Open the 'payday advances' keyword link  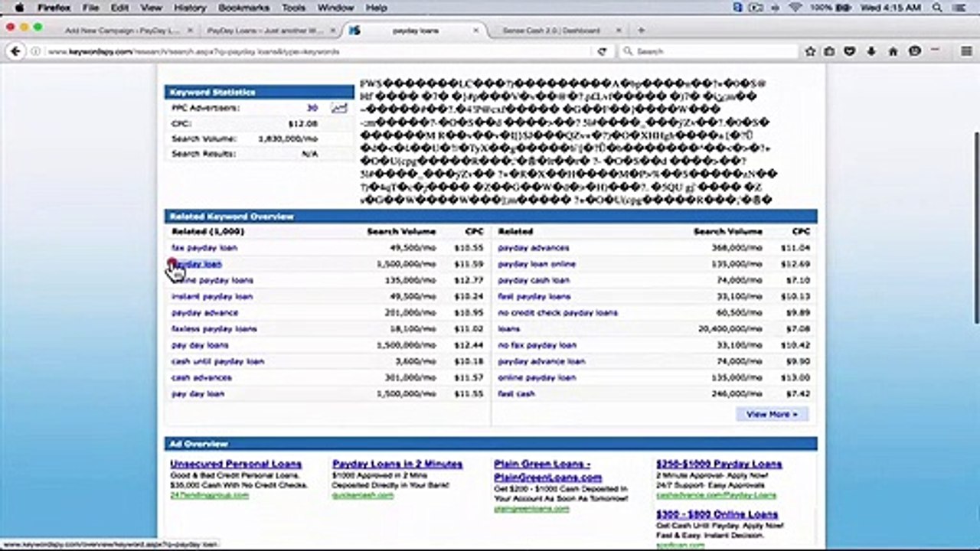(x=534, y=248)
